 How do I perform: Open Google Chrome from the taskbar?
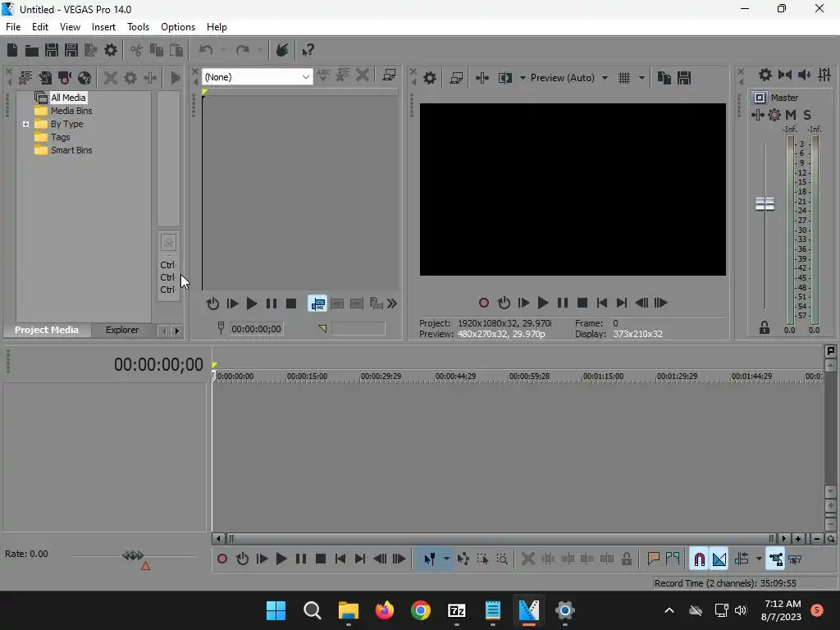(x=421, y=610)
